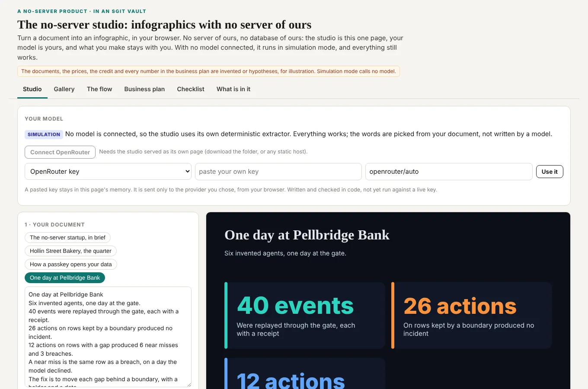The image size is (588, 389).
Task: Click the 40 events stat card
Action: 305,316
